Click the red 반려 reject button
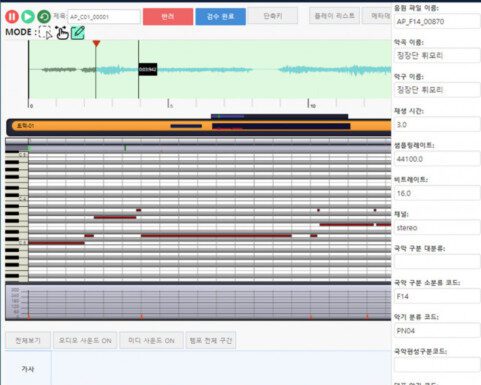The image size is (481, 385). coord(168,17)
